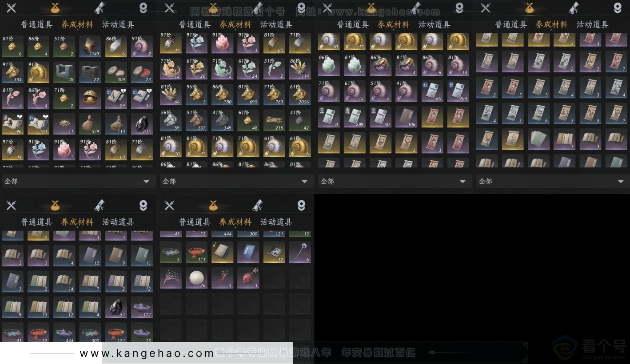Select the wood bundle with count 215

point(274,120)
